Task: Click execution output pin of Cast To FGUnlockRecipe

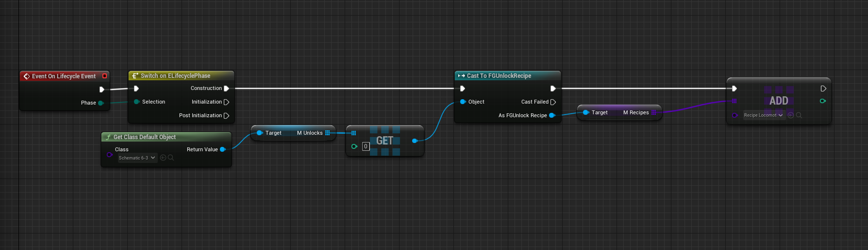Action: tap(553, 89)
